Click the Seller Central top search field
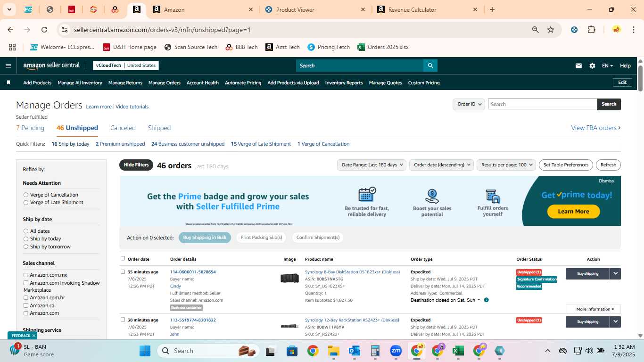Image resolution: width=644 pixels, height=362 pixels. point(359,66)
